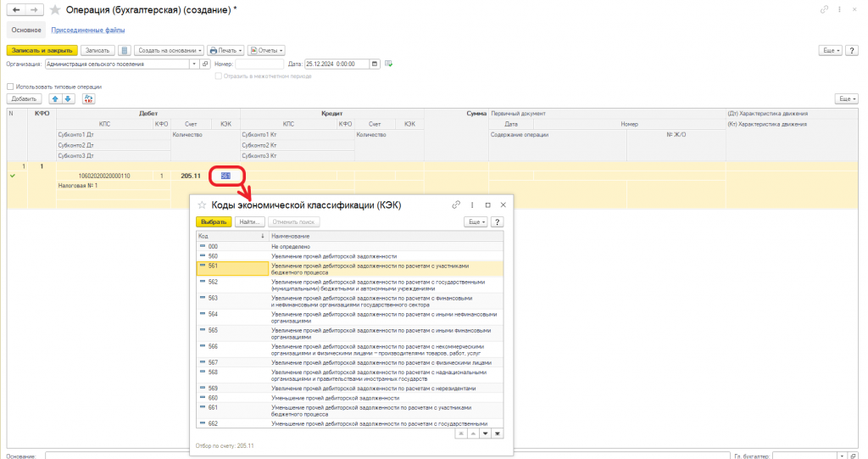This screenshot has height=459, width=868.
Task: Open the calendar picker for Дата field
Action: pyautogui.click(x=375, y=64)
